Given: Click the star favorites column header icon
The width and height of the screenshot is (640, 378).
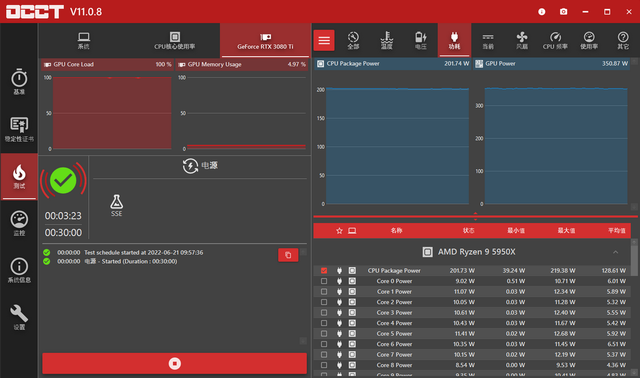Looking at the screenshot, I should point(339,231).
